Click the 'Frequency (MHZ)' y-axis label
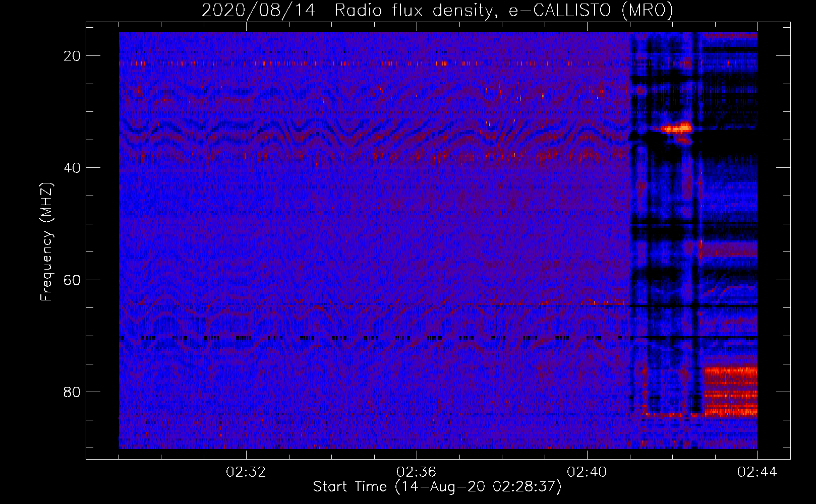Viewport: 816px width, 504px height. 46,242
